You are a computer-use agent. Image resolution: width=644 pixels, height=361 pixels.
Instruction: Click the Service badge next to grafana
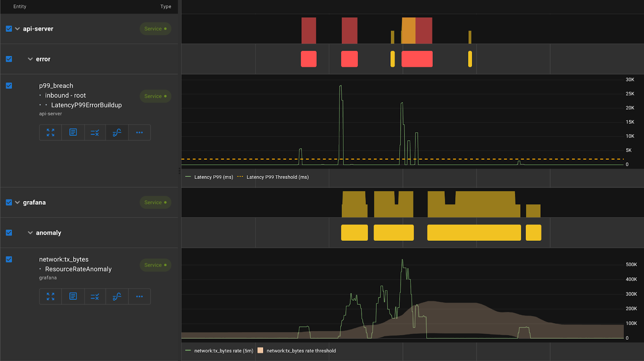point(155,202)
